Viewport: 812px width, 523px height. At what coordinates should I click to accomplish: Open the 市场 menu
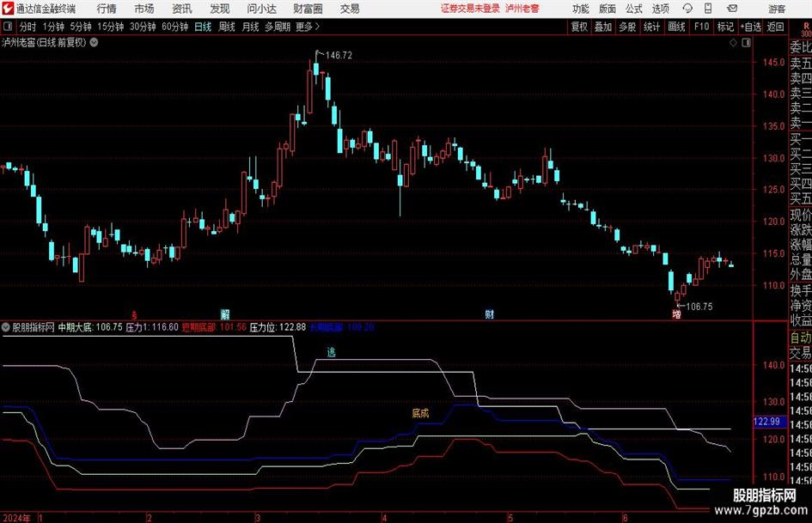click(x=144, y=9)
